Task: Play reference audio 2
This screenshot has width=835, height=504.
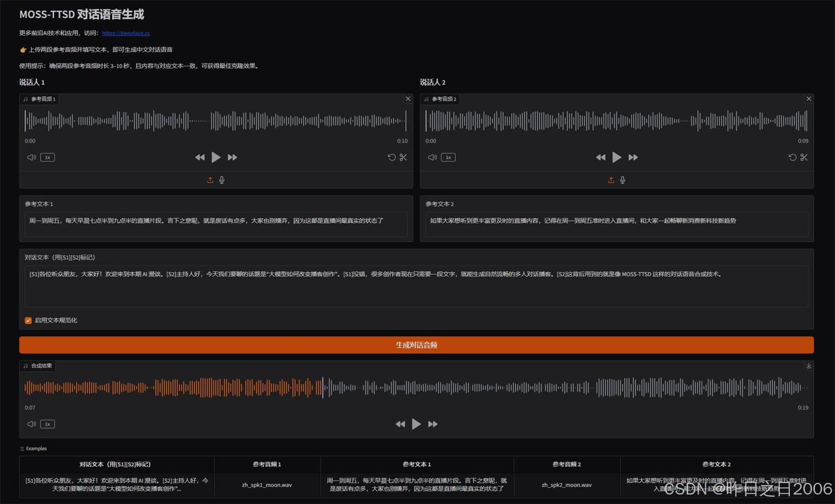Action: coord(617,157)
